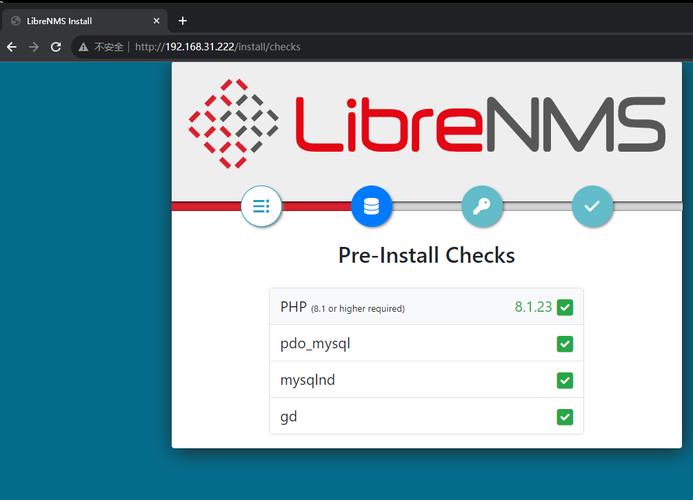
Task: Click the '(8.1 or higher required)' note
Action: (358, 309)
